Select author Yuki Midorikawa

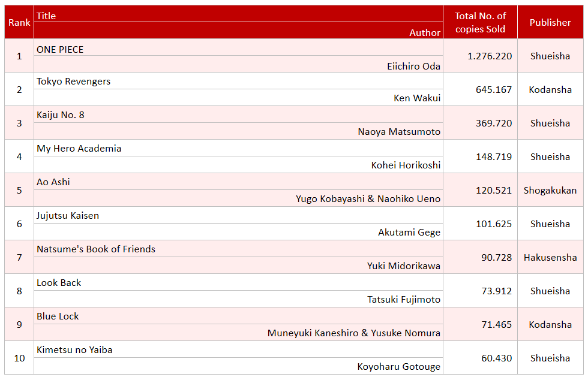pos(403,266)
